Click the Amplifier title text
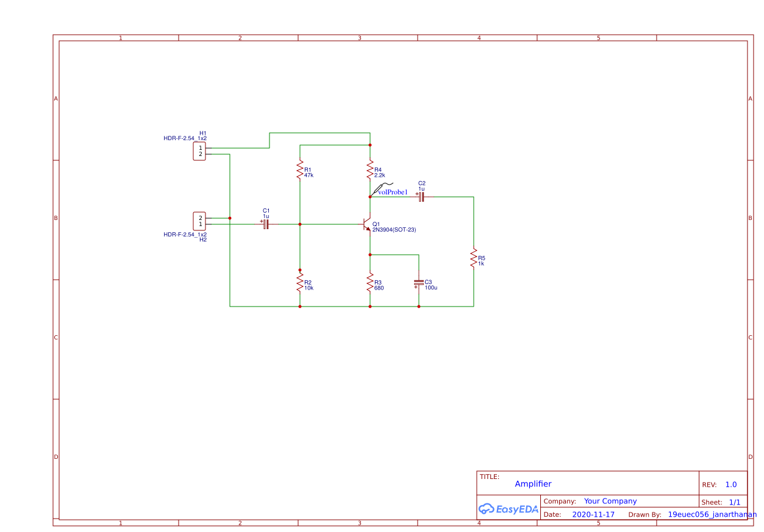Viewport: 764px width, 532px height. 533,484
